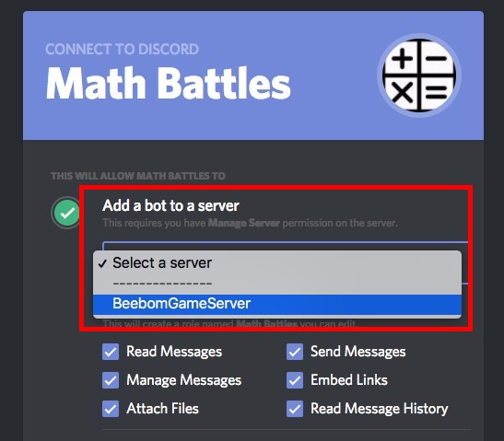Uncheck the Attach Files checkbox
Screen dimensions: 504x441
(111, 409)
